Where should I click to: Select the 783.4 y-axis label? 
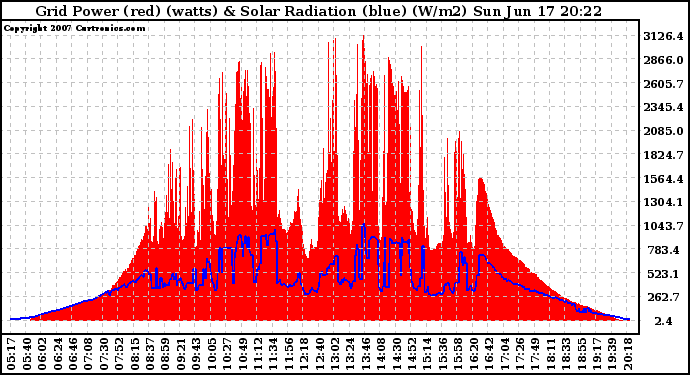[x=663, y=250]
